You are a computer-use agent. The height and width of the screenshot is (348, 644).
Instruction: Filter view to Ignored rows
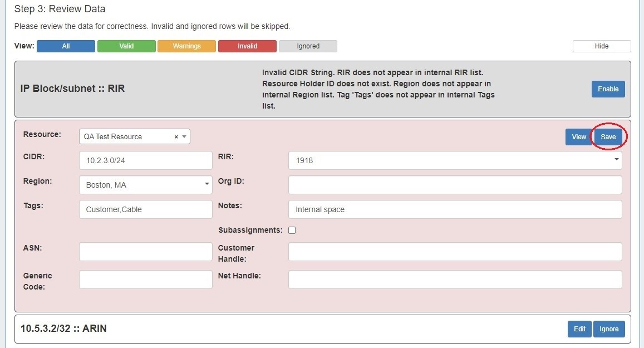click(x=308, y=46)
